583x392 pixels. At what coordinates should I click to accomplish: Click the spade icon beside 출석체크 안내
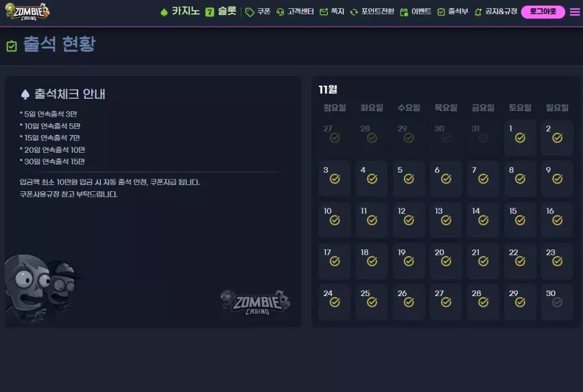25,95
